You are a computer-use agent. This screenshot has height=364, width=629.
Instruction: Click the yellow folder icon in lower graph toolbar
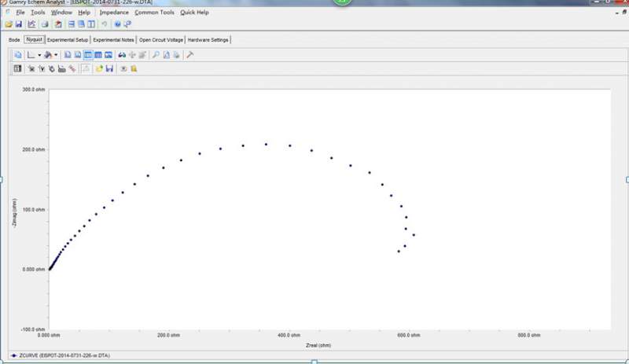pyautogui.click(x=99, y=69)
